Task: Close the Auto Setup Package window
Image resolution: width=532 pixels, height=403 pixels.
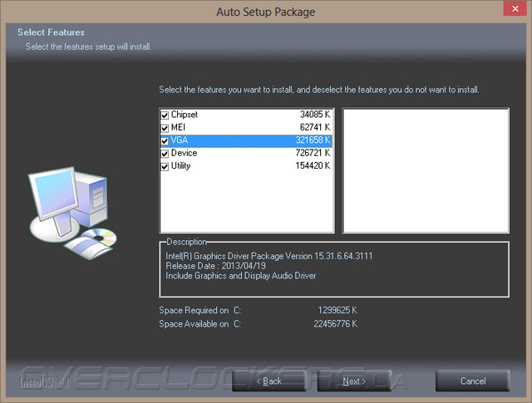Action: [515, 8]
